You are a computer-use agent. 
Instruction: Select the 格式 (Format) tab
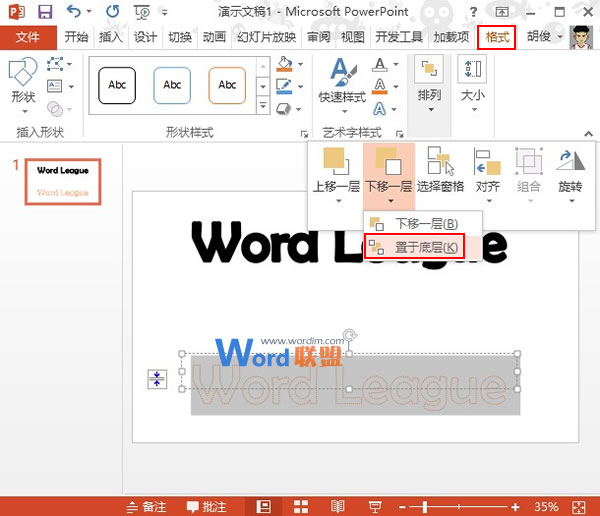pyautogui.click(x=497, y=37)
